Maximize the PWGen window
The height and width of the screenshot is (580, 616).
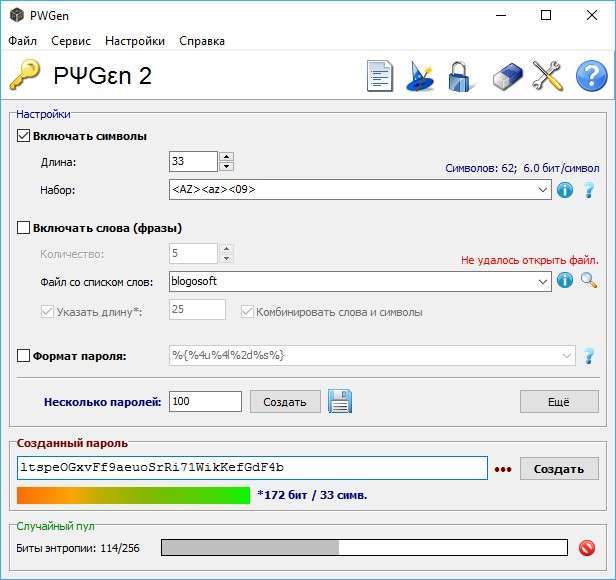click(x=546, y=15)
